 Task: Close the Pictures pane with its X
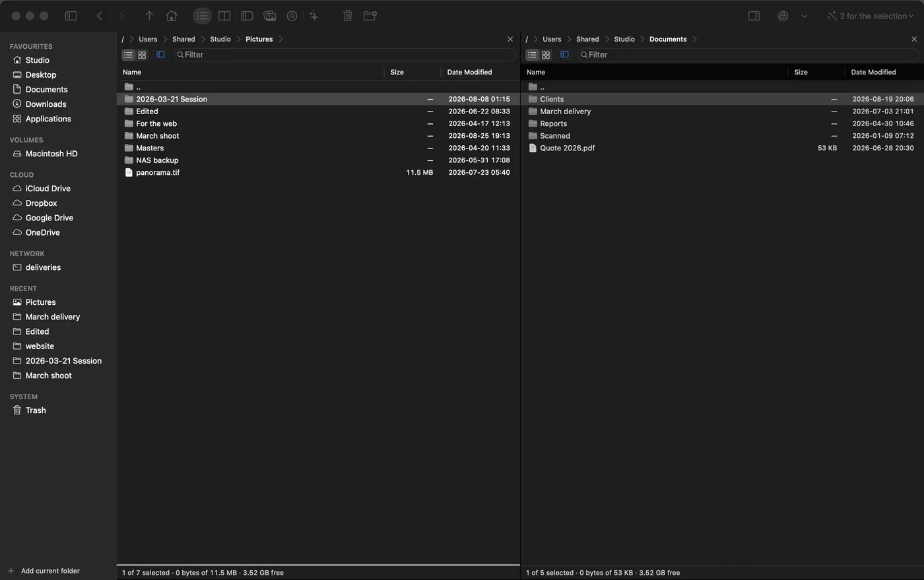tap(510, 39)
